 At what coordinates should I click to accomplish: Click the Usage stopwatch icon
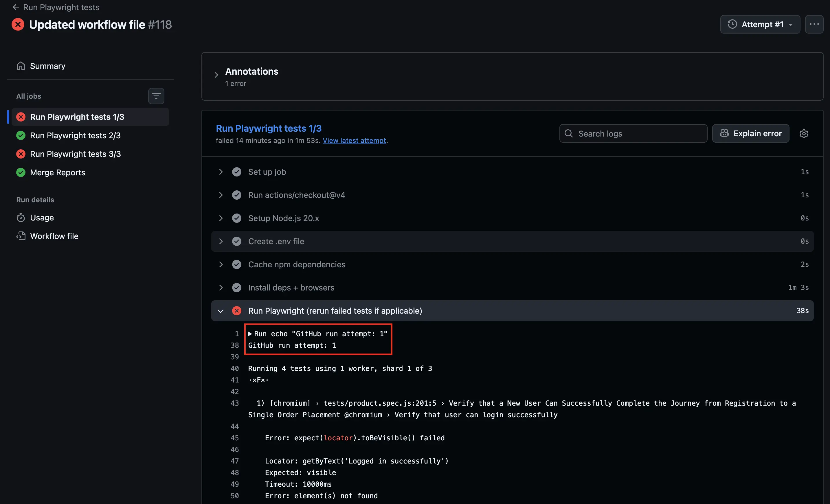tap(21, 218)
